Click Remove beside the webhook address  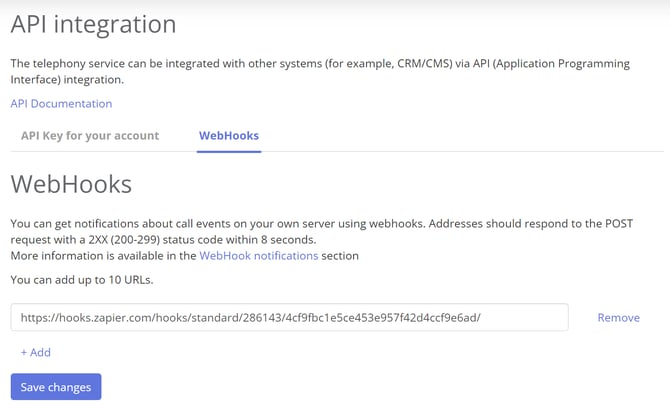[618, 318]
